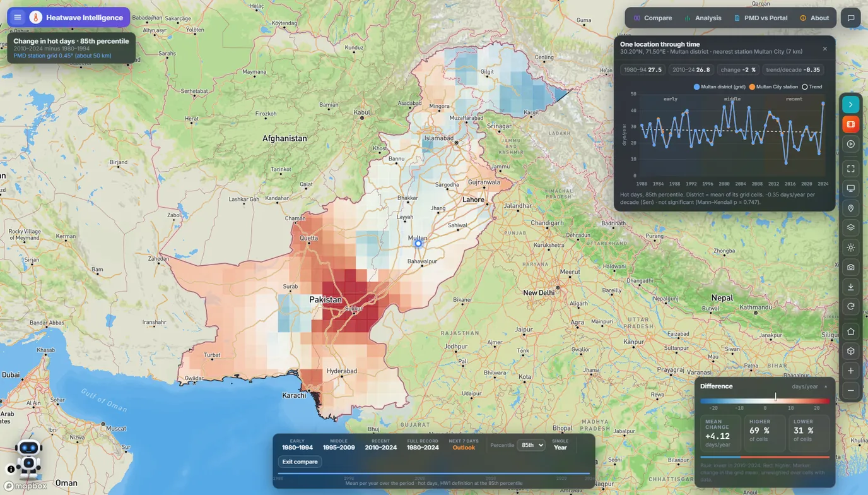Click the 3D cube view icon
The image size is (868, 495).
pos(851,351)
